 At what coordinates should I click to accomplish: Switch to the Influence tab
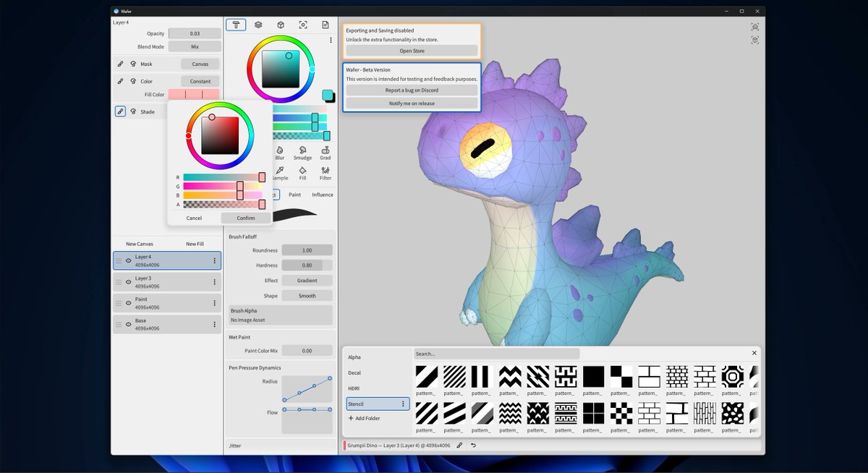[x=323, y=195]
